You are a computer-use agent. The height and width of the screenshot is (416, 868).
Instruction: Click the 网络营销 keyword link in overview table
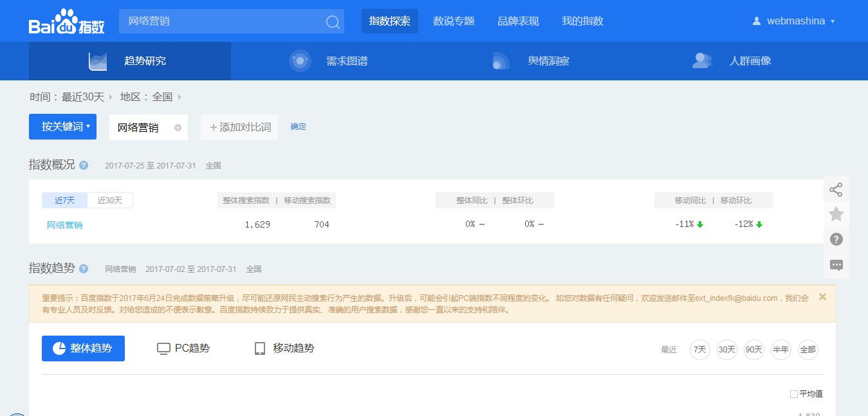(x=64, y=225)
